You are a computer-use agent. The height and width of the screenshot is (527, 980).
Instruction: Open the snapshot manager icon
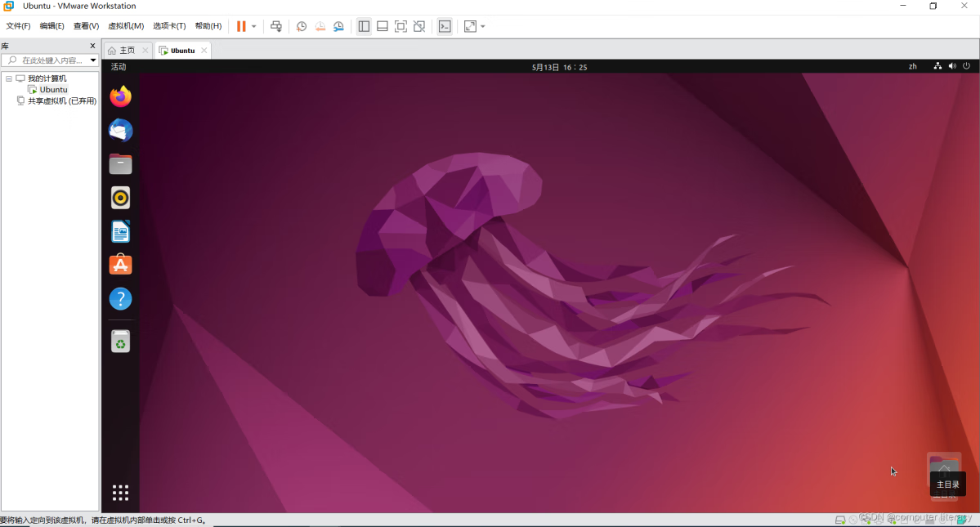point(338,26)
